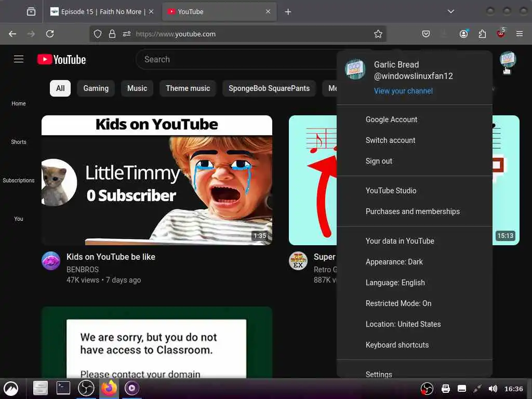Open the You section in sidebar
532x399 pixels.
tap(19, 219)
